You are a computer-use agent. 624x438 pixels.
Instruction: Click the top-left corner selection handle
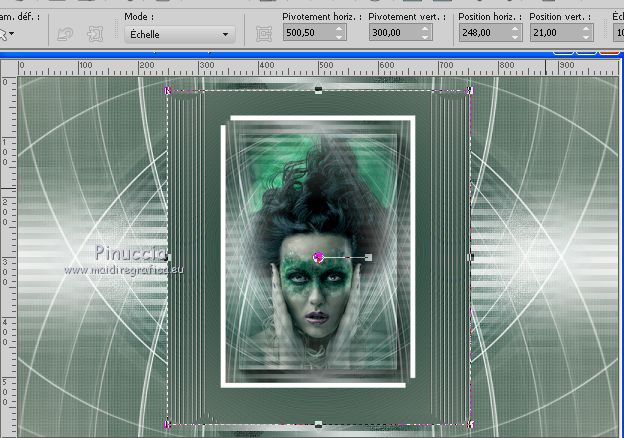pyautogui.click(x=168, y=91)
